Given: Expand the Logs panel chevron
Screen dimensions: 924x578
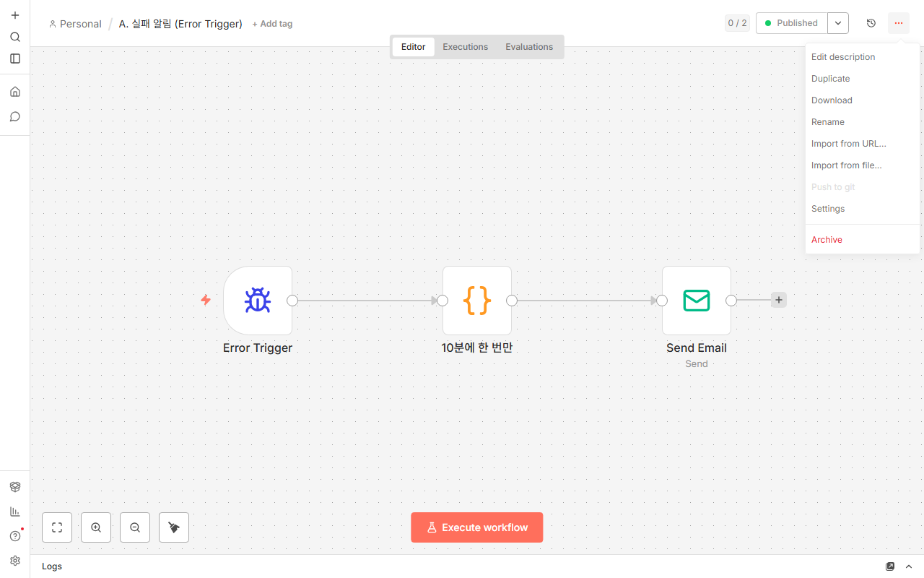Looking at the screenshot, I should [909, 566].
